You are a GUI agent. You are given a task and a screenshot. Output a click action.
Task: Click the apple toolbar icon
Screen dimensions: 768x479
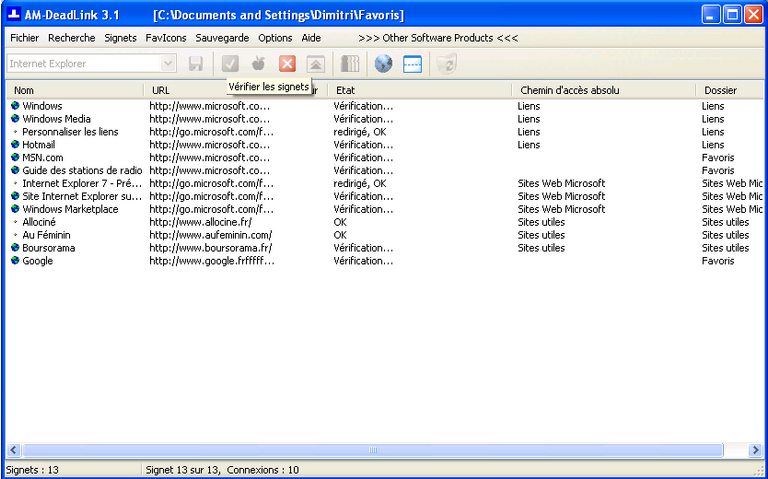[x=259, y=64]
